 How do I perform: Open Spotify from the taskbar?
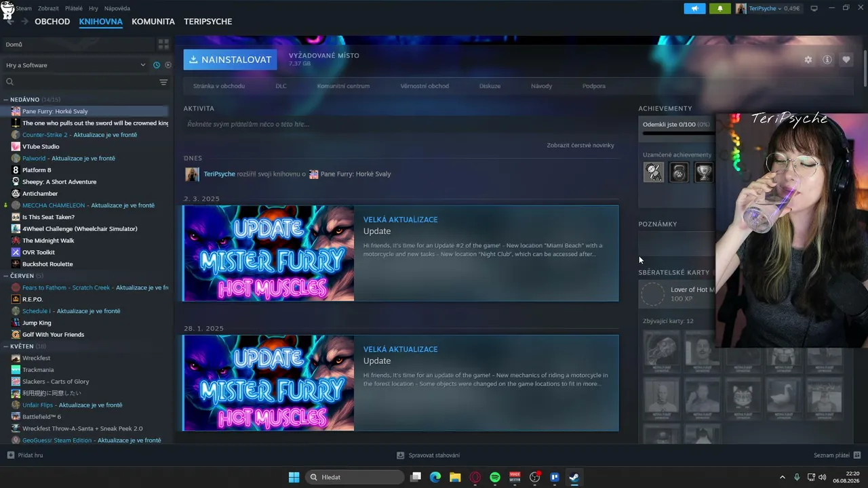click(x=494, y=477)
